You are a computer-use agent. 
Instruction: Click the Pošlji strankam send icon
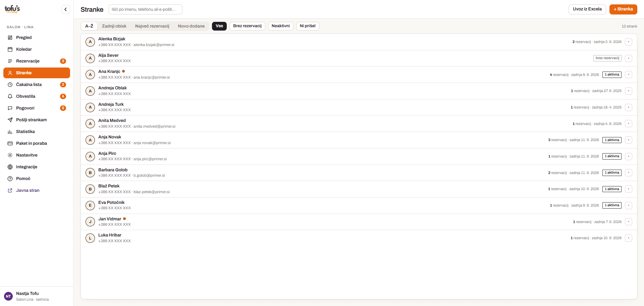(10, 120)
